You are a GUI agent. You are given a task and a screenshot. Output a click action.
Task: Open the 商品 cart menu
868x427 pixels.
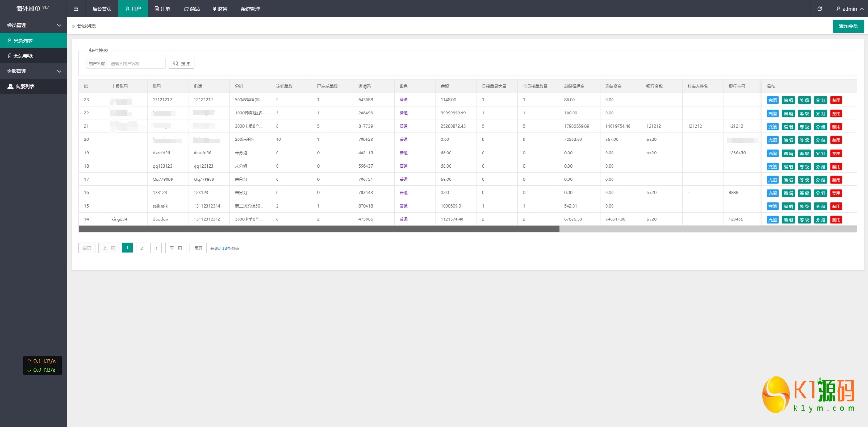point(192,9)
